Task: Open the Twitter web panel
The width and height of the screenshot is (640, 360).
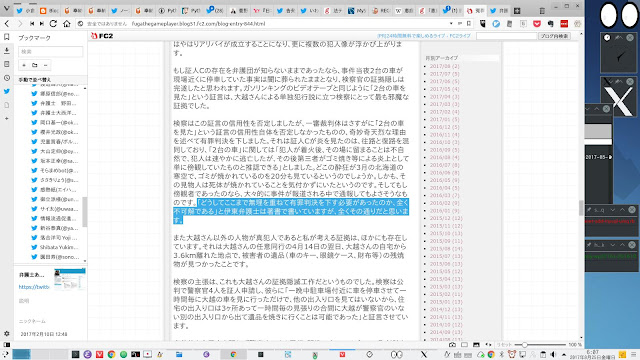Action: click(7, 91)
